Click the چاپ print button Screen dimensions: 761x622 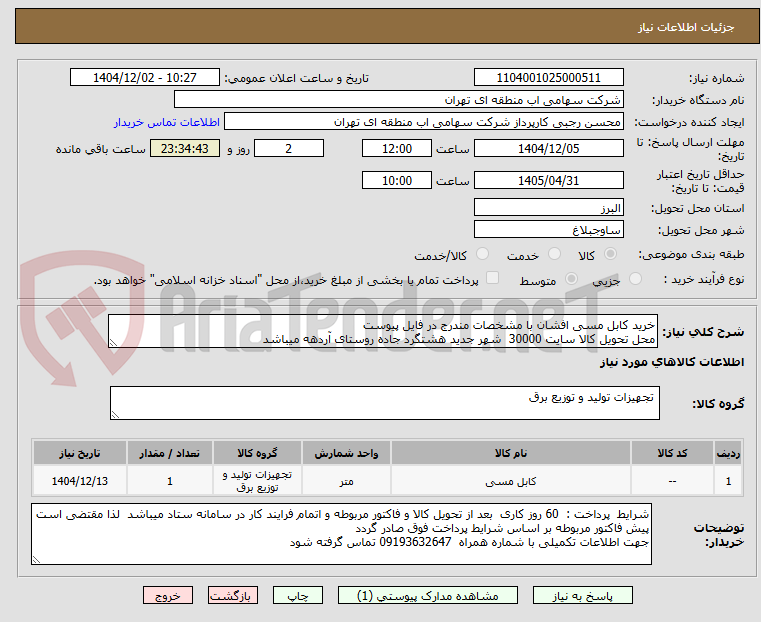point(298,595)
